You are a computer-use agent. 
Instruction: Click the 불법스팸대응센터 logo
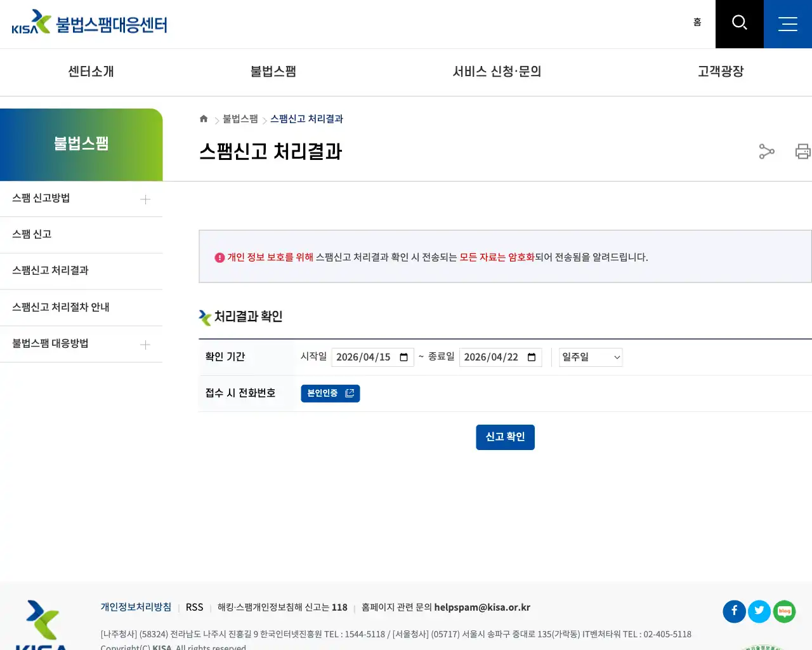pos(89,23)
